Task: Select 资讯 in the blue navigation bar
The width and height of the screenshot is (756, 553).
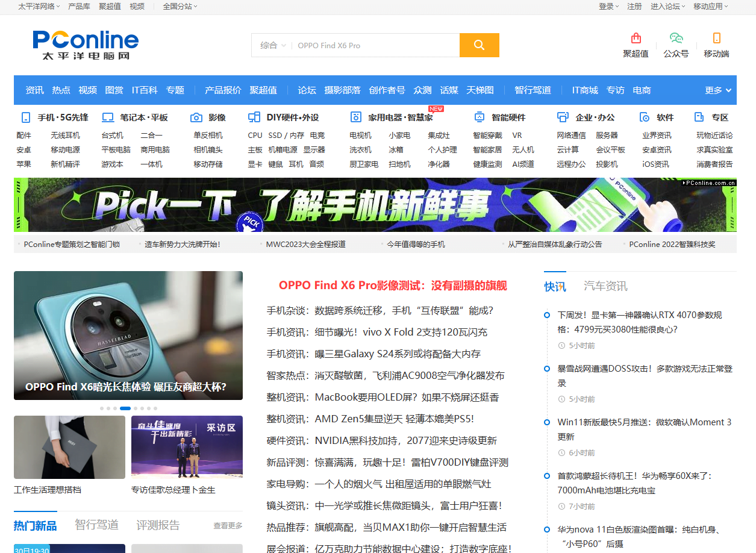Action: click(34, 90)
